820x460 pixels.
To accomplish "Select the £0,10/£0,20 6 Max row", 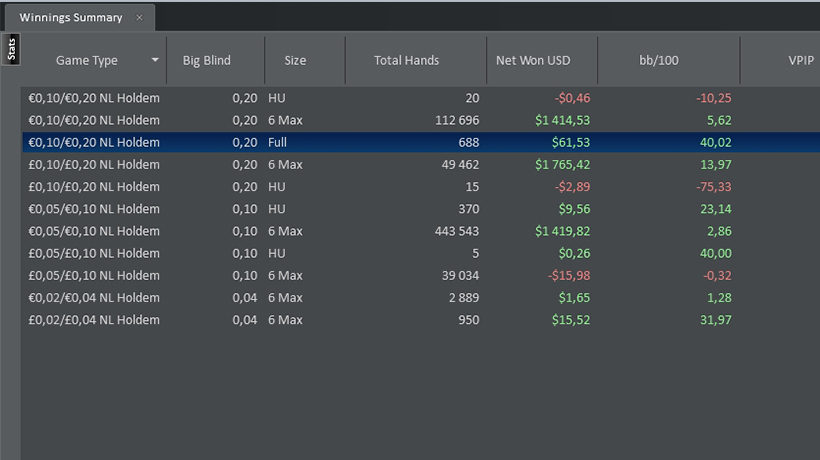I will 421,165.
